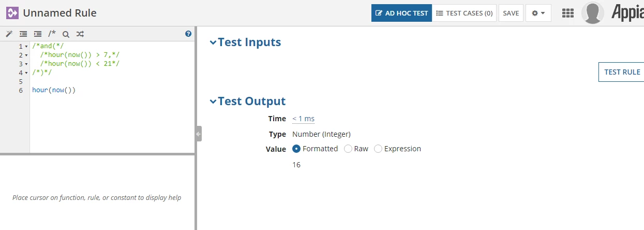
Task: Click the shuffle arrows toolbar icon
Action: tap(80, 34)
